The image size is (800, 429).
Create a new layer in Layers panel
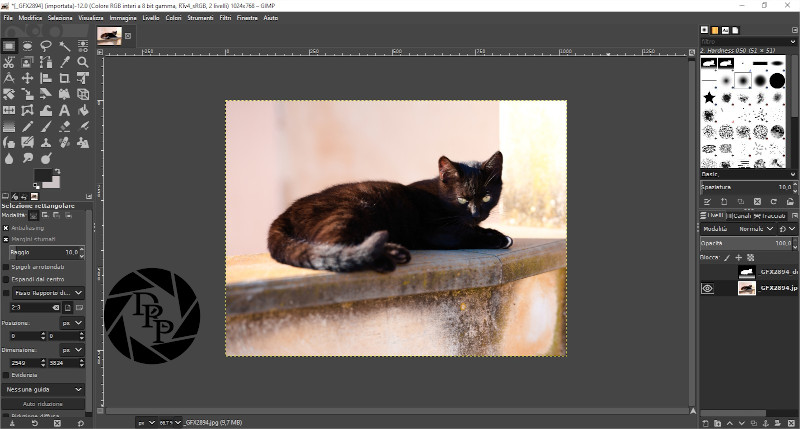[x=706, y=423]
